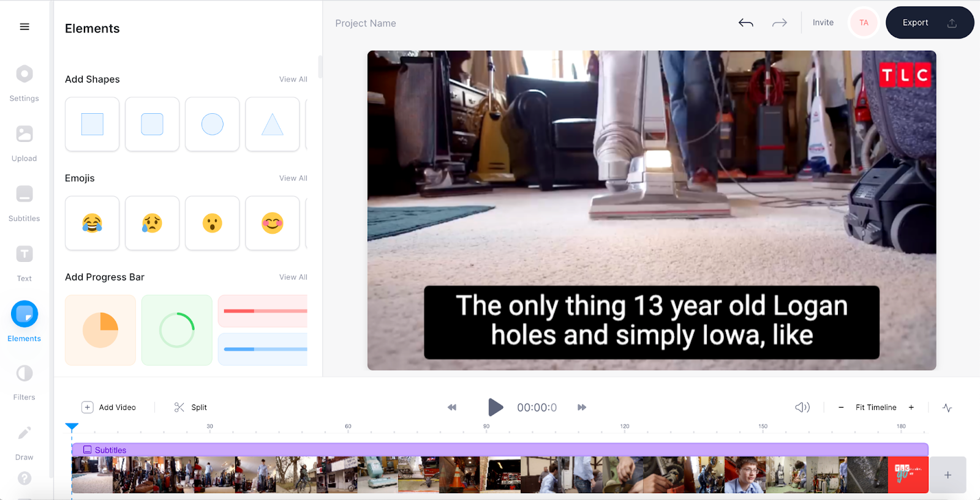Undo the last action

pyautogui.click(x=745, y=23)
